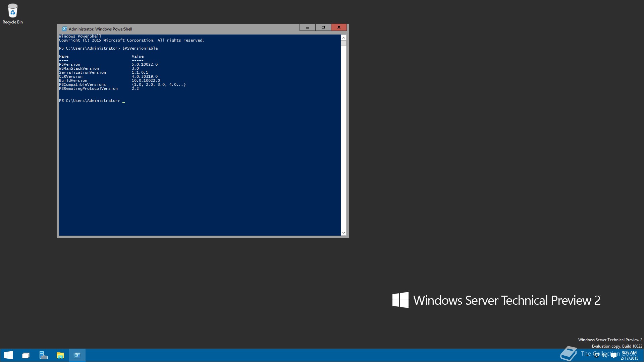Open the Action Center notifications icon
Viewport: 644px width, 362px height.
tap(614, 355)
